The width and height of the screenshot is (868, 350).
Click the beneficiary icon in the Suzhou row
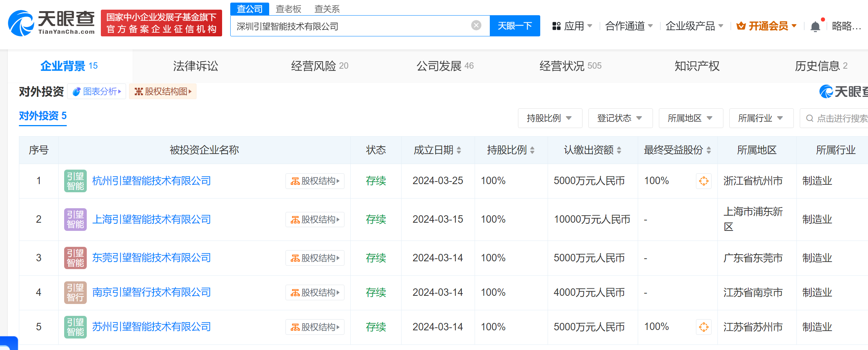click(703, 327)
